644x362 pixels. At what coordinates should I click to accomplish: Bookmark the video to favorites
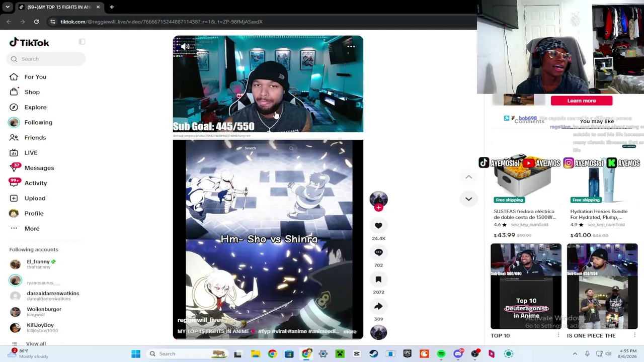[378, 280]
